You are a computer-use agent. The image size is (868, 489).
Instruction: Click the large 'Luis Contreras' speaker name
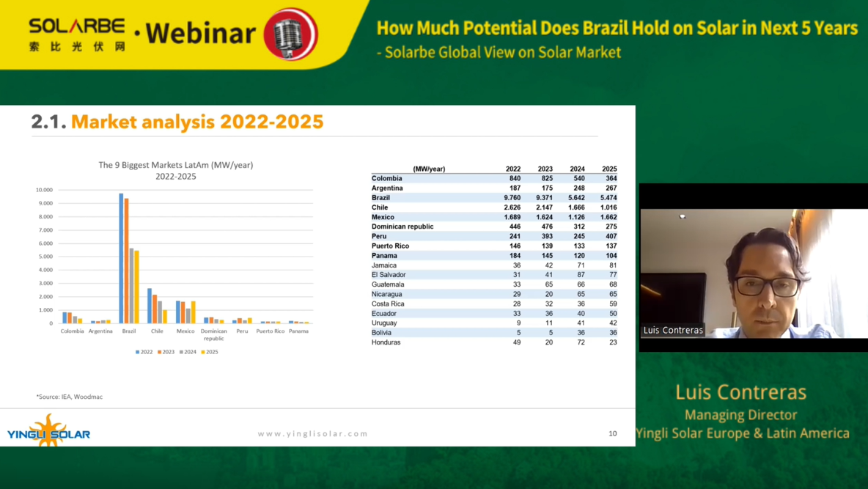740,392
